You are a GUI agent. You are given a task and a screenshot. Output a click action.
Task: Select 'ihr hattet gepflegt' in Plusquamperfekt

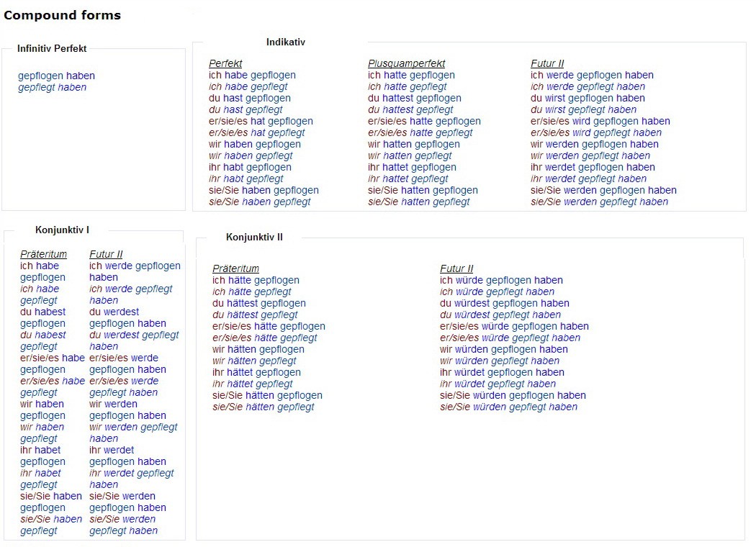(408, 178)
